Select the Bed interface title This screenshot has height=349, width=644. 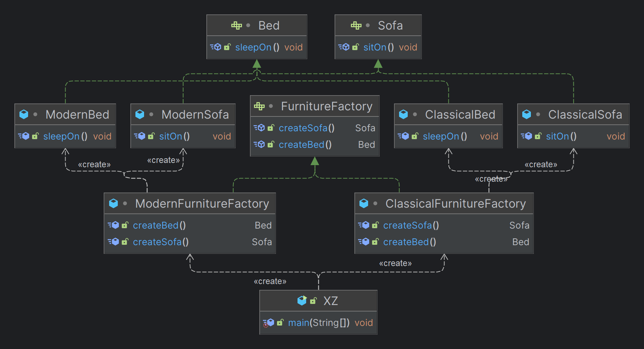pos(269,26)
